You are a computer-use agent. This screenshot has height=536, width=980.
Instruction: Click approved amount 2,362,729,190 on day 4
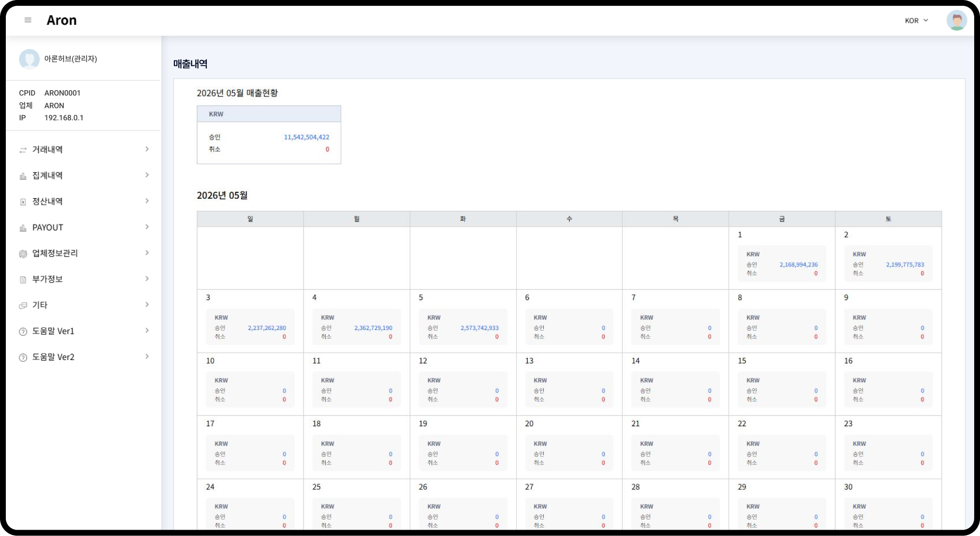[373, 328]
